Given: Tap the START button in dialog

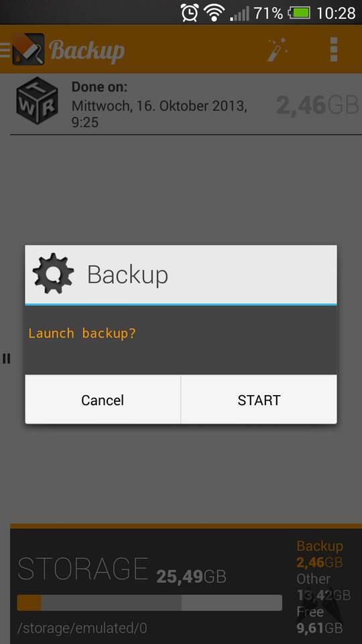Looking at the screenshot, I should tap(259, 400).
